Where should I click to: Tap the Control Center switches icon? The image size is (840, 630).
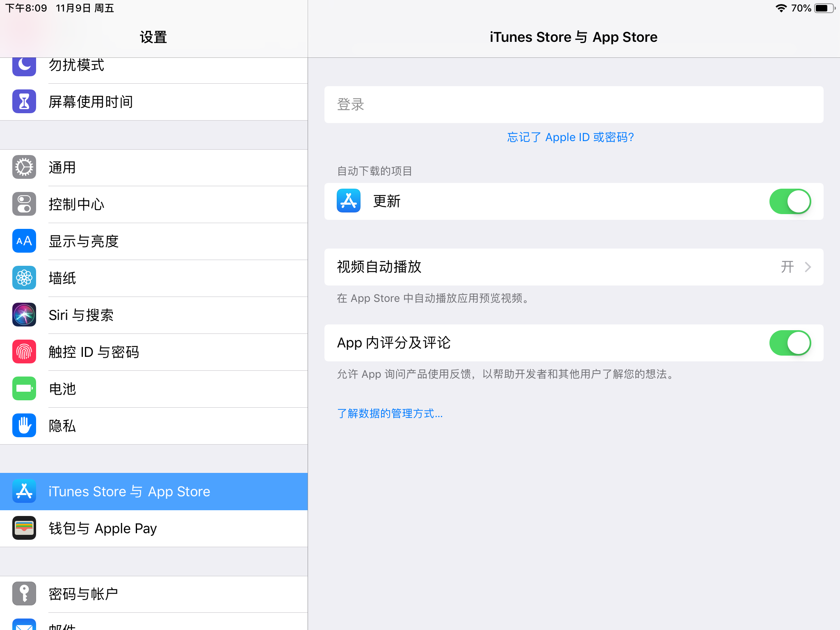[x=24, y=204]
